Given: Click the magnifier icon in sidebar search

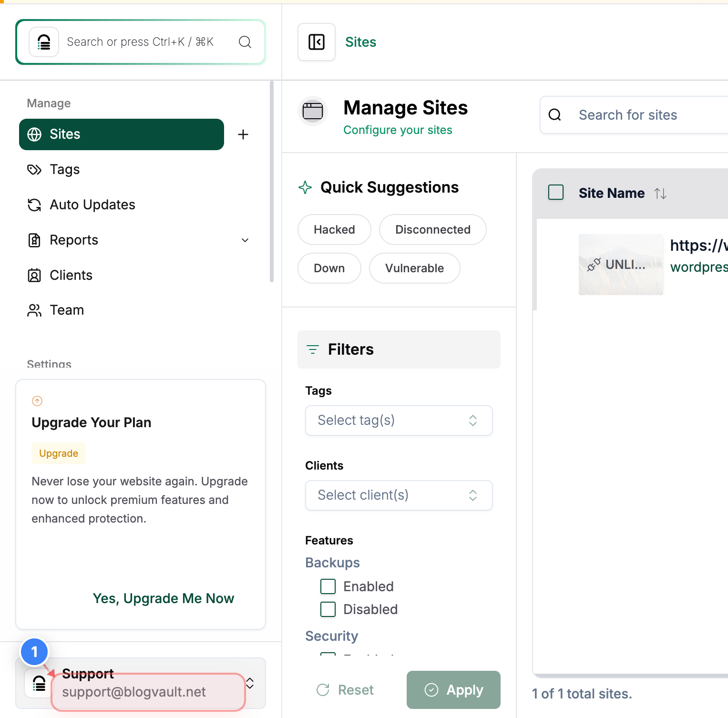Looking at the screenshot, I should coord(245,42).
